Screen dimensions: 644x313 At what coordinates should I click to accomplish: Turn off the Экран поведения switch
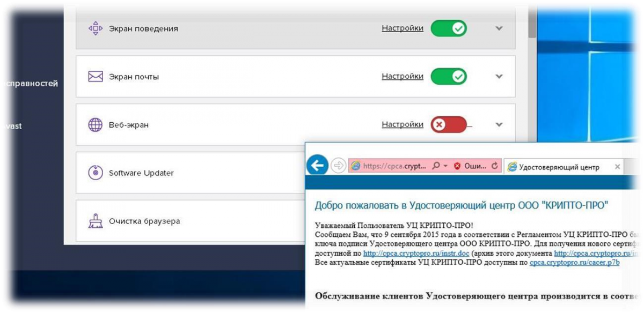pyautogui.click(x=449, y=28)
